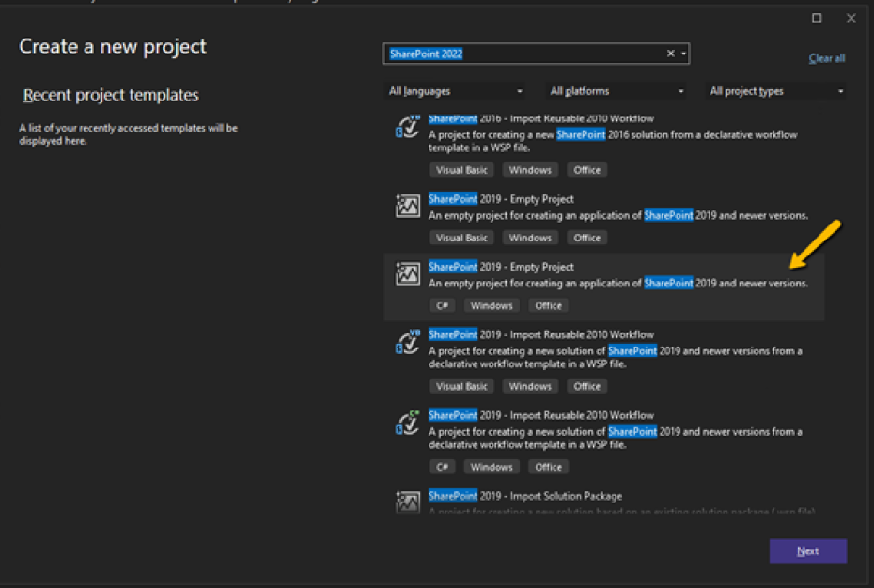This screenshot has width=874, height=588.
Task: Click the C# 2019 Import Reusable Workflow icon
Action: (408, 424)
